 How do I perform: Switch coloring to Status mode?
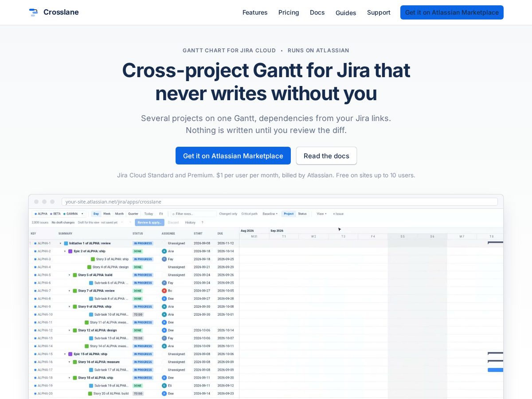302,214
